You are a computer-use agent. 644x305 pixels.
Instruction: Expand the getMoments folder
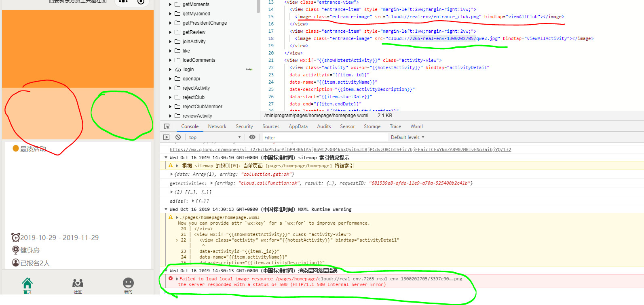click(x=170, y=4)
